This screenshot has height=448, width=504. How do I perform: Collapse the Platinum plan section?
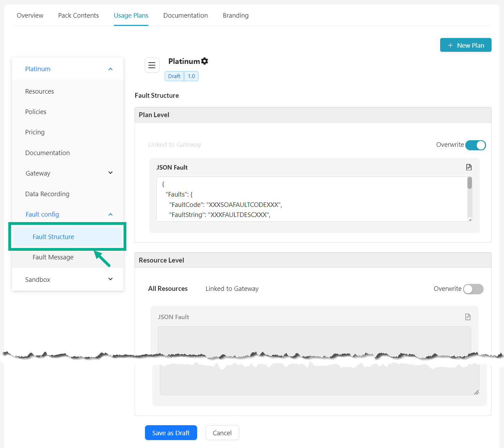point(110,69)
